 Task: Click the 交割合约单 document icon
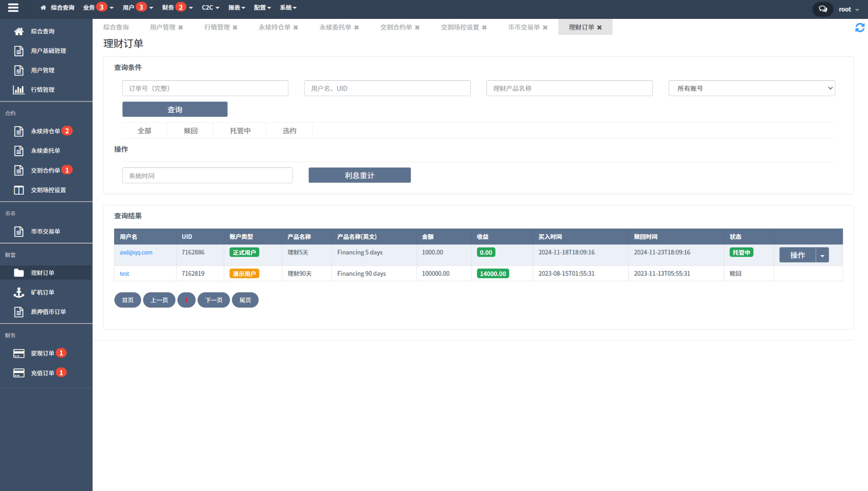(19, 171)
